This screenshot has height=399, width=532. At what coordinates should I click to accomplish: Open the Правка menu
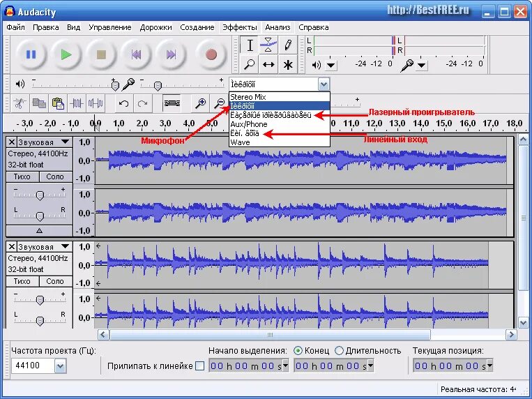[x=46, y=27]
